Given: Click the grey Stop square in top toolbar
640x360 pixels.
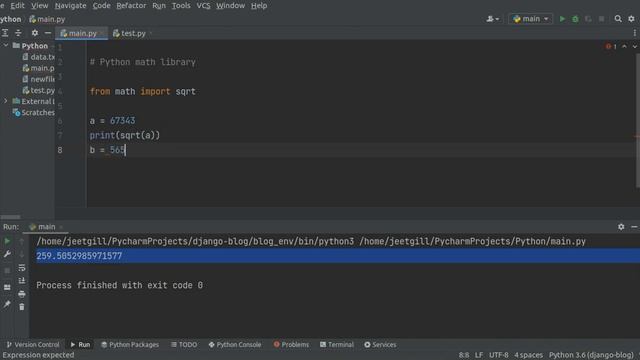Looking at the screenshot, I should (x=601, y=19).
